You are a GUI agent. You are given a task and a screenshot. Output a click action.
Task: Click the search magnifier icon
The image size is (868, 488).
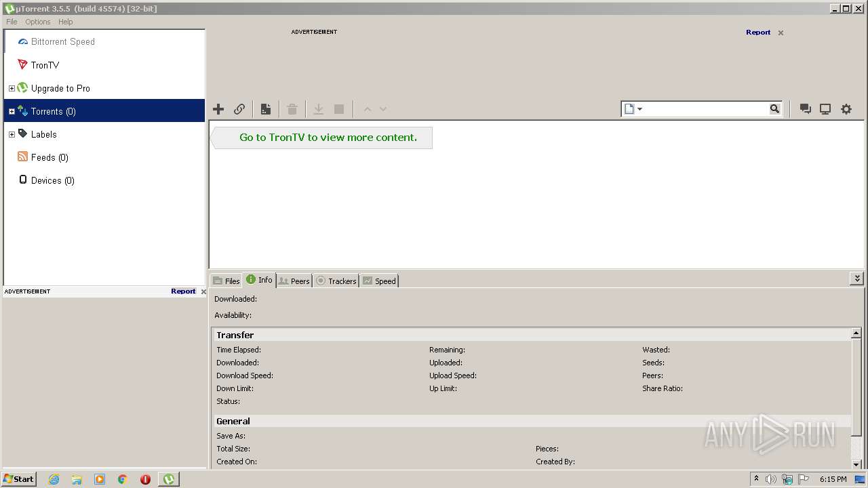(x=774, y=109)
